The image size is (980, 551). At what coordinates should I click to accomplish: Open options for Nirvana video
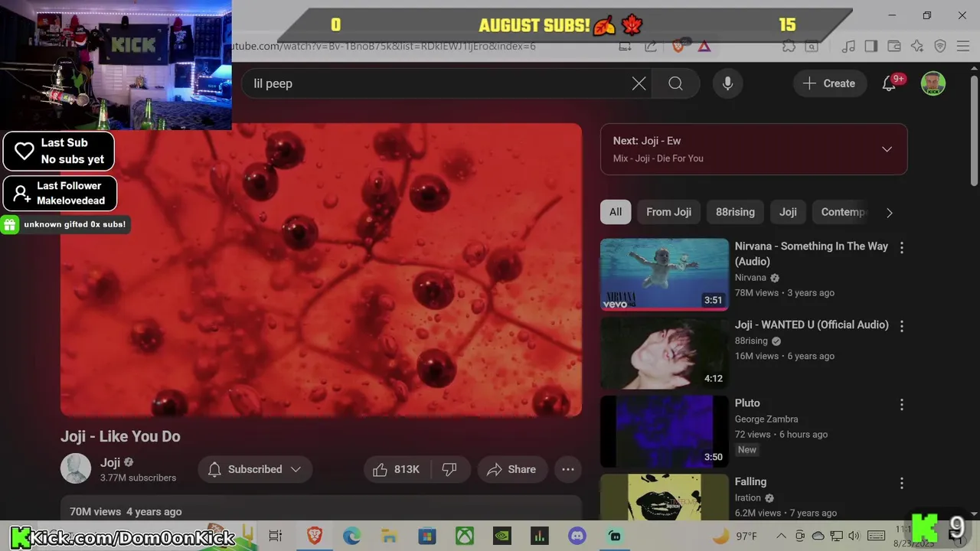click(x=901, y=247)
